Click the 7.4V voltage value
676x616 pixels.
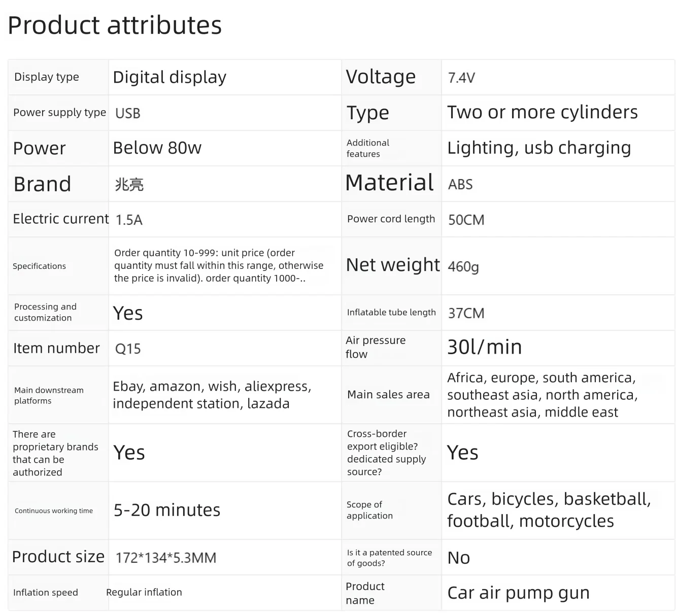click(x=461, y=78)
